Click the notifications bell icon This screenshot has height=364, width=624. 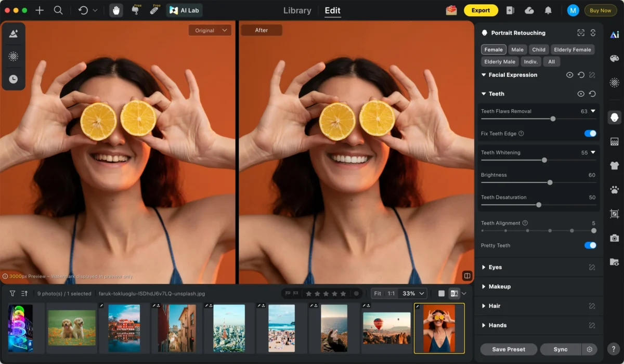click(x=548, y=10)
